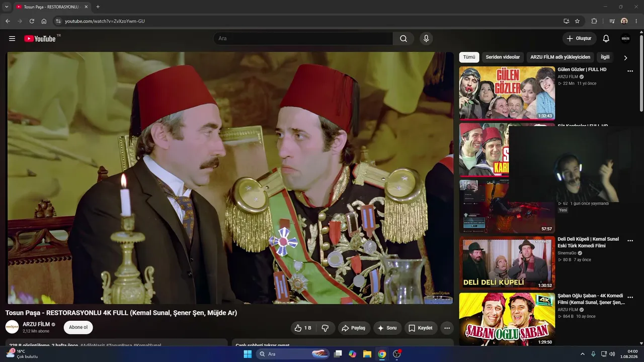Open the Şaban Oğlu Şaban thumbnail
The height and width of the screenshot is (362, 644).
(507, 319)
